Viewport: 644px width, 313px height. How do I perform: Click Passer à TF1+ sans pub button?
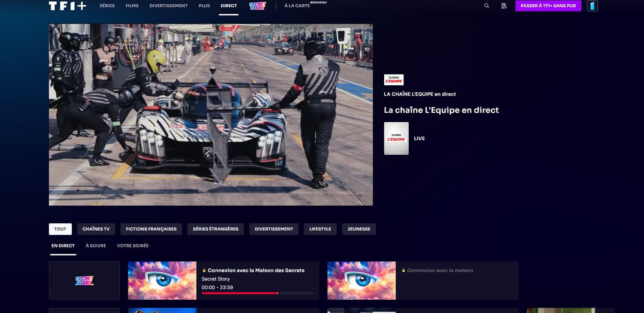548,6
